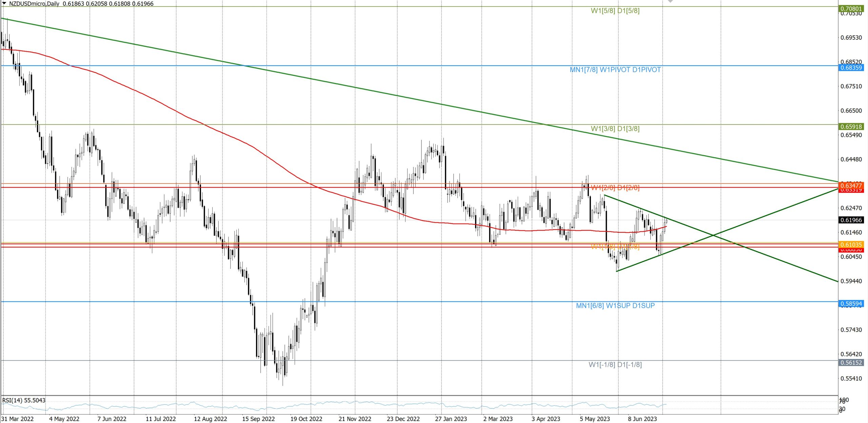The image size is (868, 423).
Task: Click the 15 Sep 2022 date on timeline
Action: [258, 419]
